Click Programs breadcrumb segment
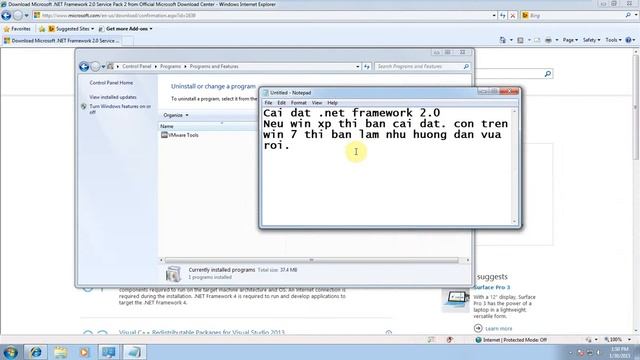The height and width of the screenshot is (360, 640). coord(170,67)
